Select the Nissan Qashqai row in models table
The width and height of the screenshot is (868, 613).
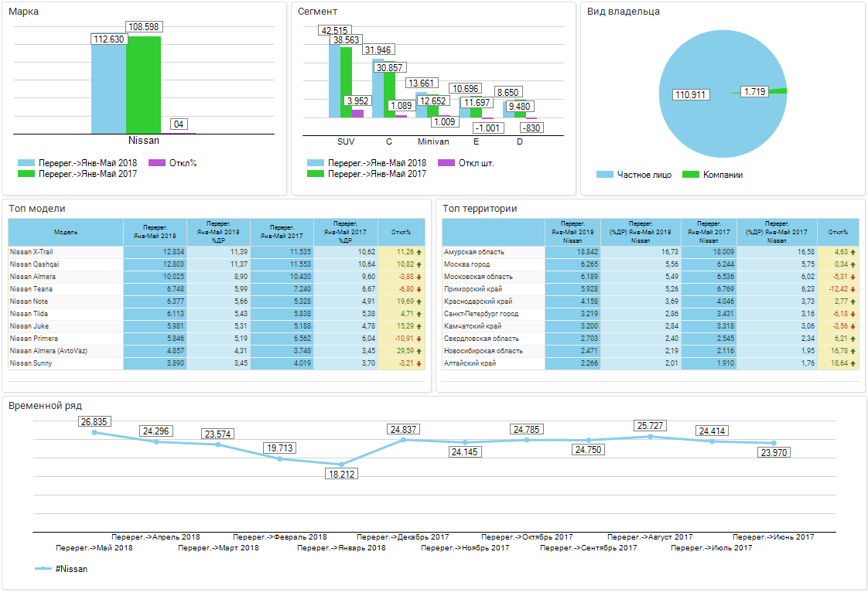[66, 264]
